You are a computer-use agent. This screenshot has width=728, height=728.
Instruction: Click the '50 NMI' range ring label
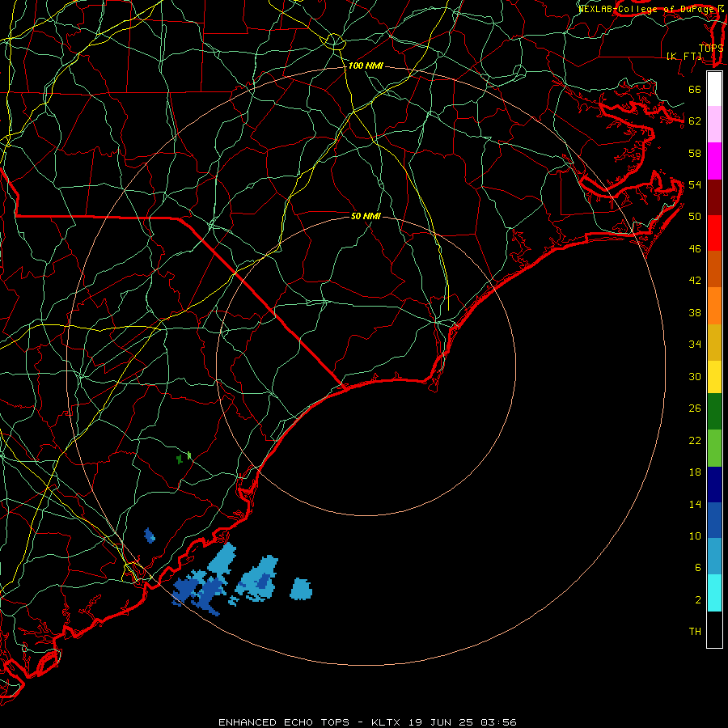(366, 216)
